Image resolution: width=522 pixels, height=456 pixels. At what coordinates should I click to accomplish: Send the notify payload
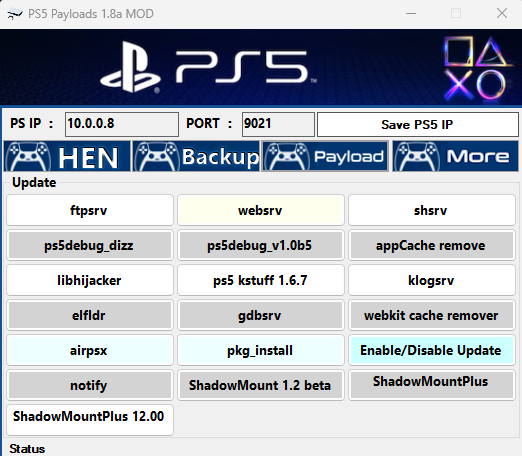(x=90, y=385)
